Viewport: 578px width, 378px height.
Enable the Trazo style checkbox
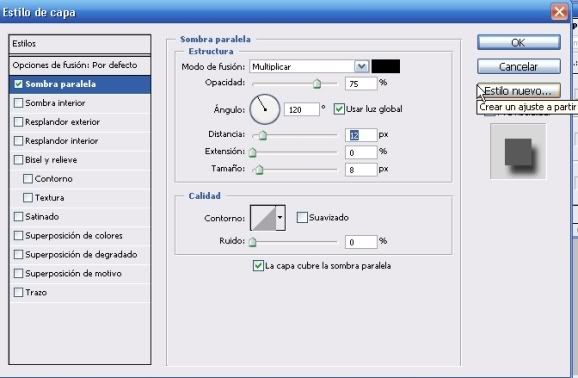18,292
